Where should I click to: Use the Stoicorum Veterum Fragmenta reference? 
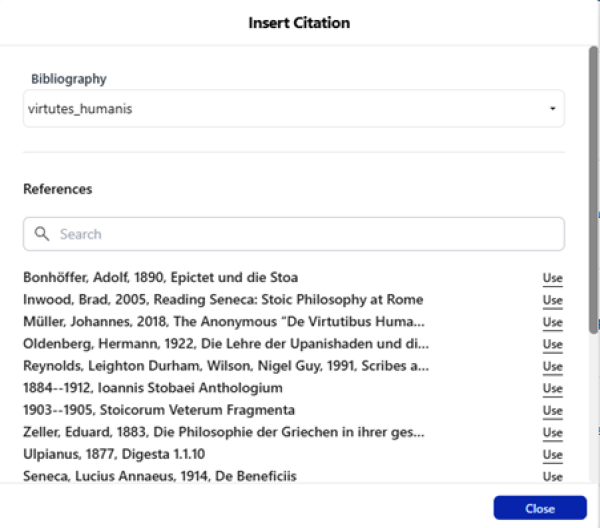(x=552, y=410)
